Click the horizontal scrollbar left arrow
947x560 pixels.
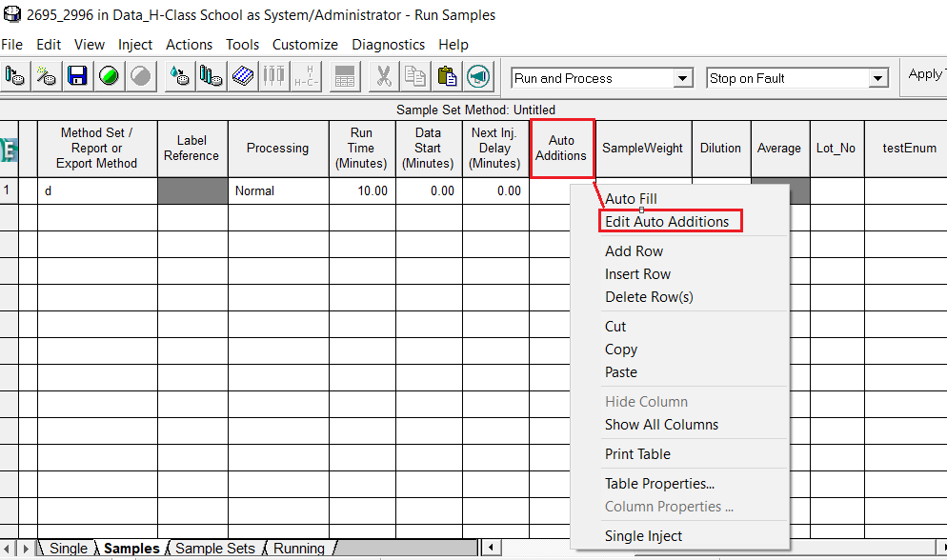coord(492,548)
